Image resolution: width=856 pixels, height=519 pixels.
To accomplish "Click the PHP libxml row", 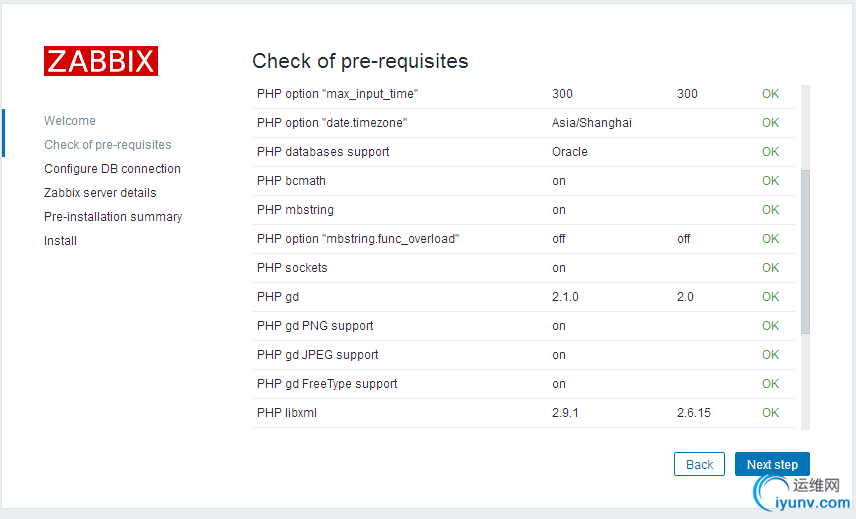I will (x=524, y=413).
